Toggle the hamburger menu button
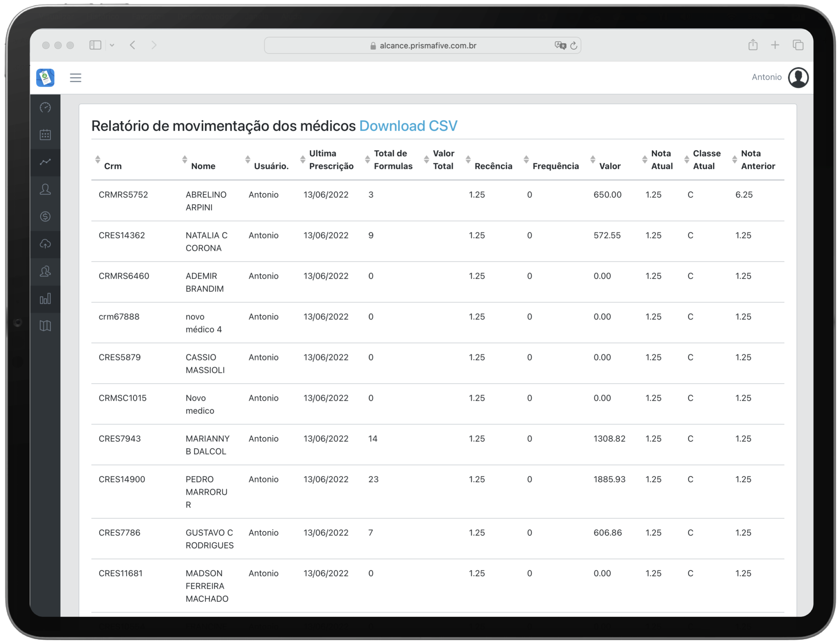The width and height of the screenshot is (840, 644). (75, 78)
